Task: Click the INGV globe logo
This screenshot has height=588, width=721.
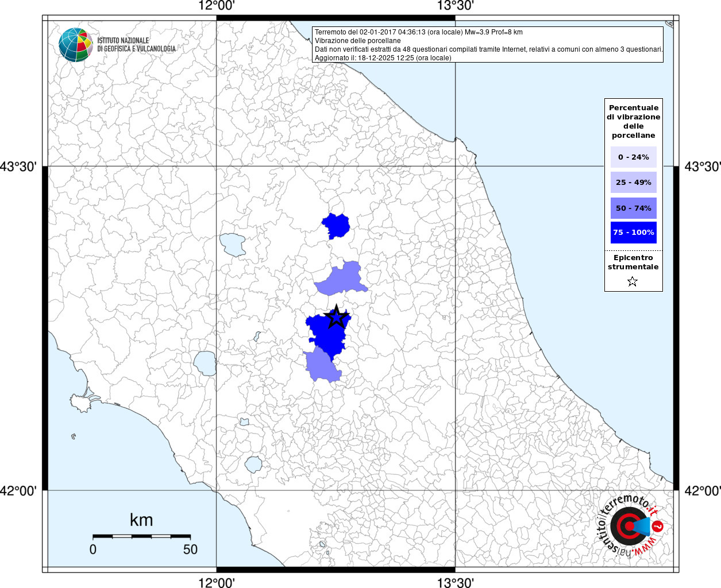Action: (76, 45)
